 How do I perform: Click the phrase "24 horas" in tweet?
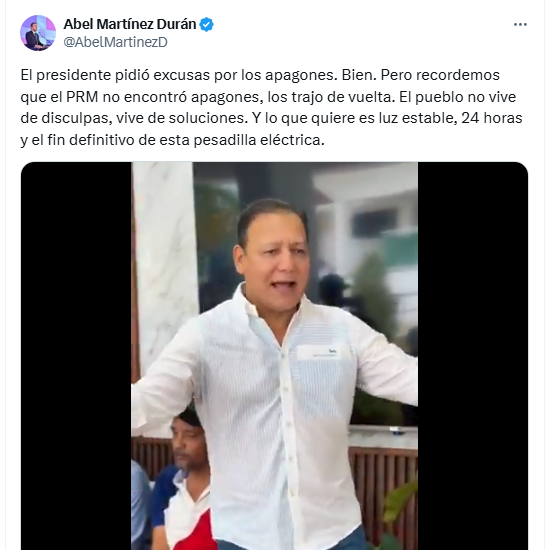tap(492, 118)
